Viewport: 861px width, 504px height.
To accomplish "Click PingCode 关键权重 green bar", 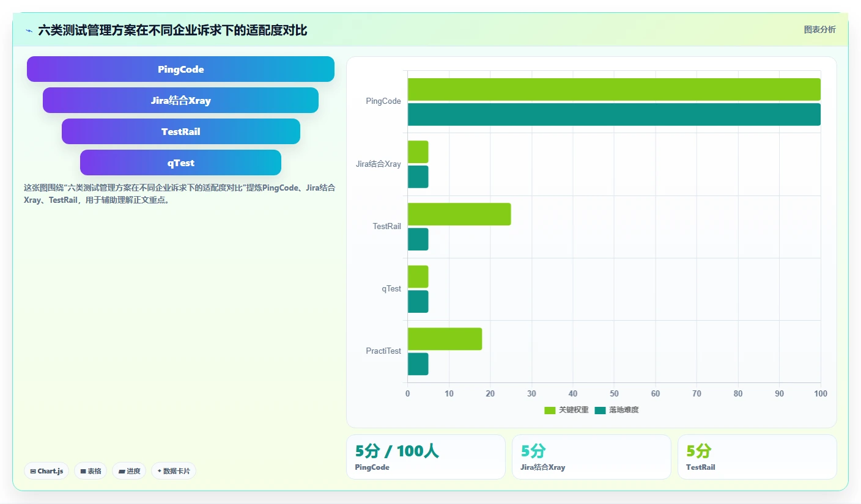I will (614, 89).
